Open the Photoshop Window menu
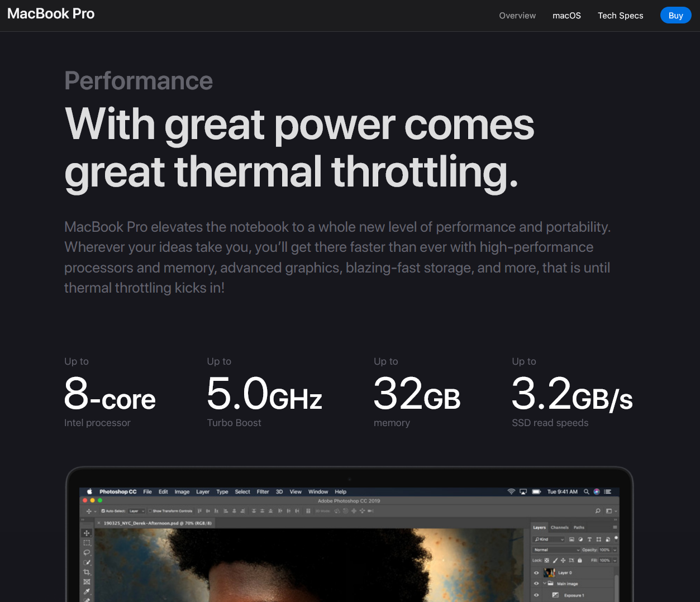This screenshot has width=700, height=602. (318, 491)
